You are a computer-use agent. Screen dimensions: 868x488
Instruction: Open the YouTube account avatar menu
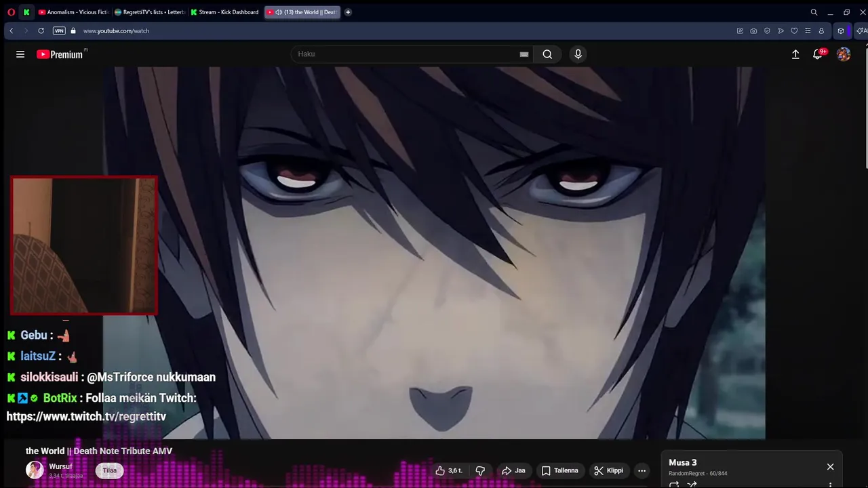click(844, 54)
